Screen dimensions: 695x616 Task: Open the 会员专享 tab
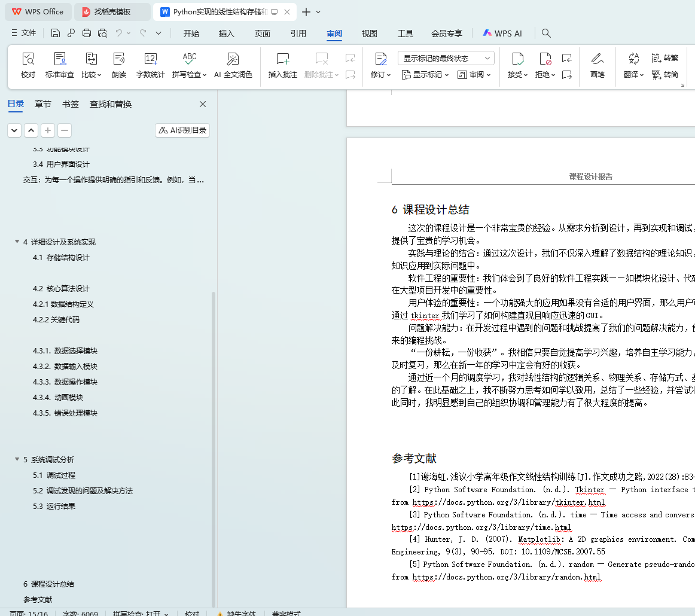[x=446, y=33]
